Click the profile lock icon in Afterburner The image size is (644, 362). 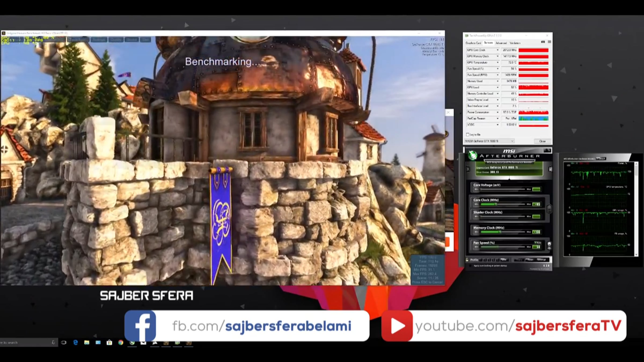(467, 260)
